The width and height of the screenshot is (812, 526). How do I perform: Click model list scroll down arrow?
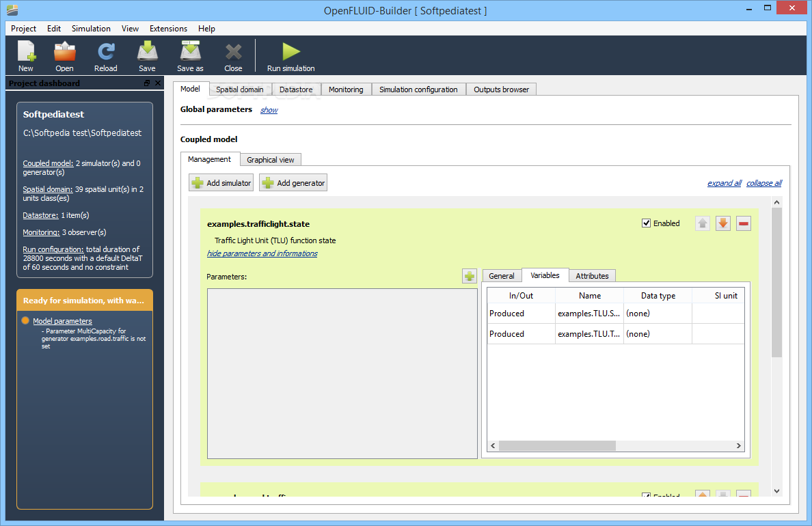coord(776,490)
